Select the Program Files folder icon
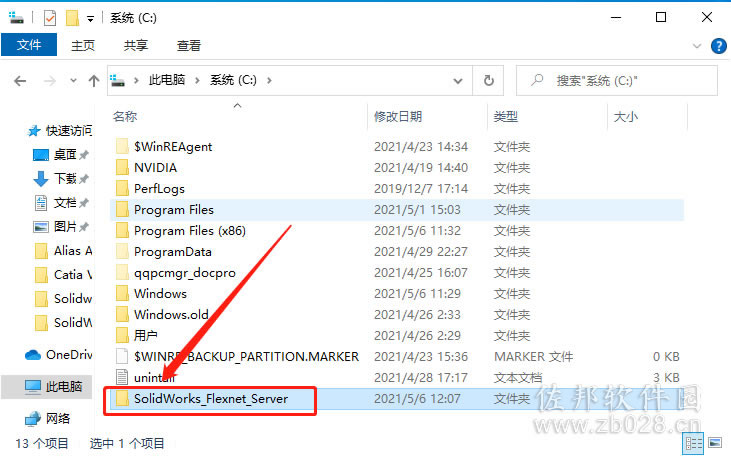Image resolution: width=731 pixels, height=456 pixels. click(x=122, y=209)
